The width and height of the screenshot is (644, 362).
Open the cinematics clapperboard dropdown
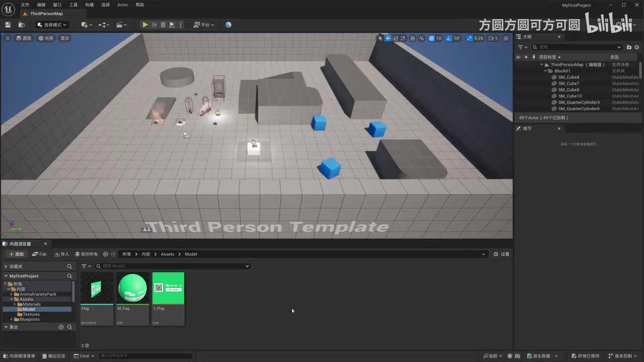tap(121, 25)
